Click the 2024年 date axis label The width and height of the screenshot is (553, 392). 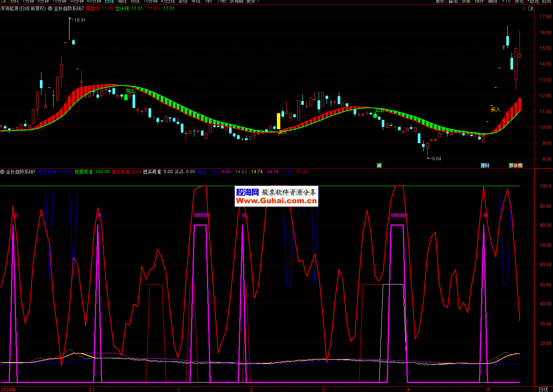coord(8,389)
